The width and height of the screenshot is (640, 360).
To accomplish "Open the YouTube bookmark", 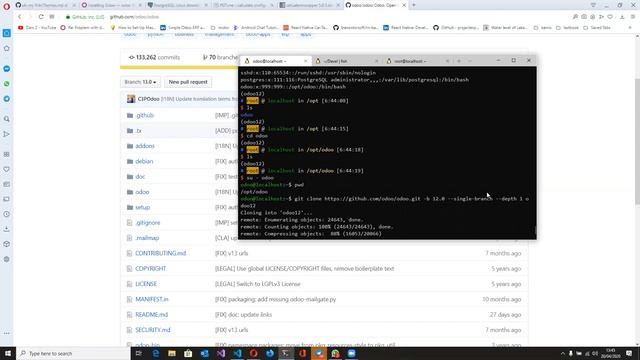I will pos(37,28).
